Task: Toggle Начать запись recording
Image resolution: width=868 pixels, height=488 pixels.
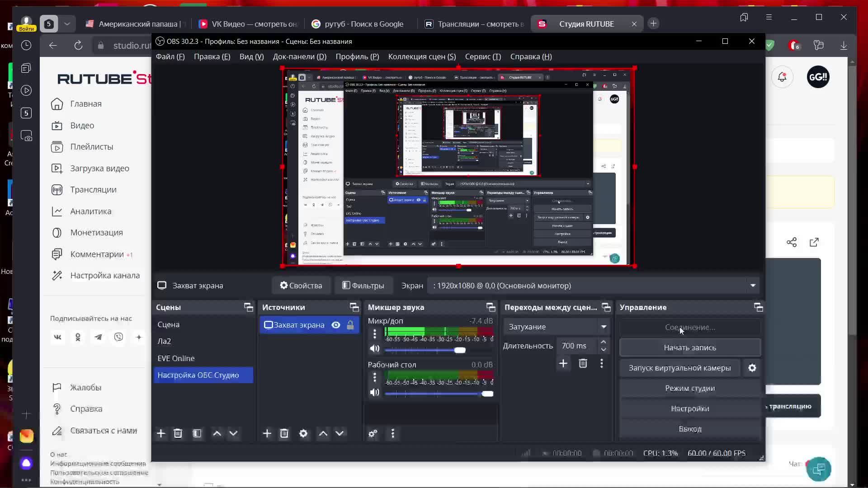Action: tap(690, 348)
